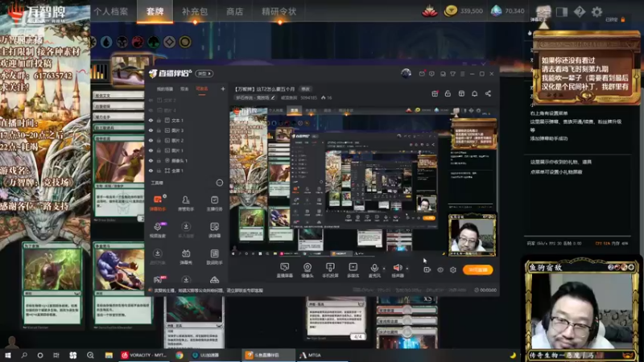Toggle visibility of 图片 3 layer
This screenshot has height=362, width=644.
[151, 130]
